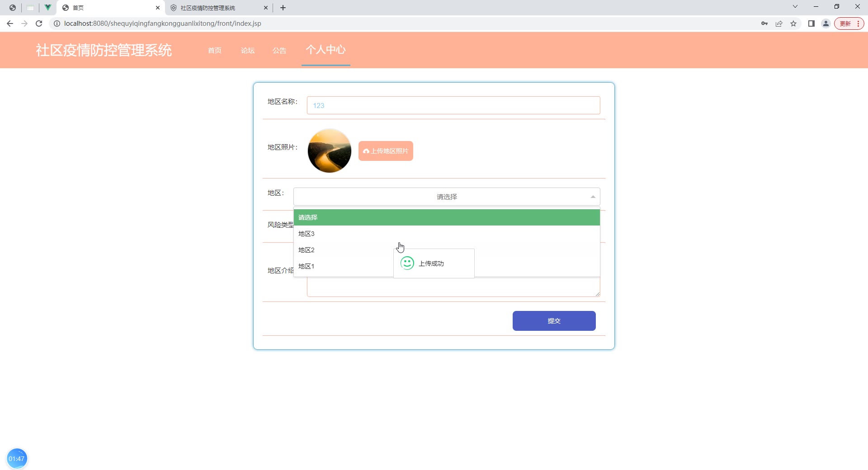
Task: Bookmark this page with star icon
Action: pos(793,23)
